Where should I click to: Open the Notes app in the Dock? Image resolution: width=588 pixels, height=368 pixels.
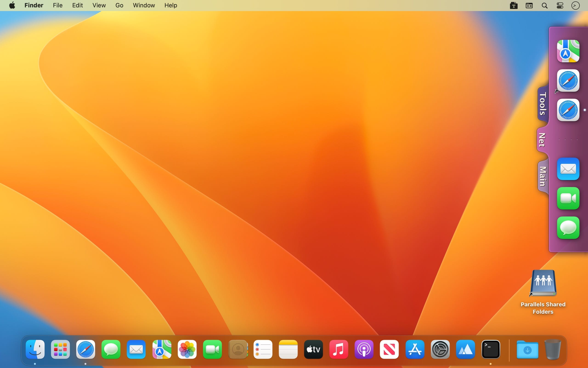(x=288, y=349)
